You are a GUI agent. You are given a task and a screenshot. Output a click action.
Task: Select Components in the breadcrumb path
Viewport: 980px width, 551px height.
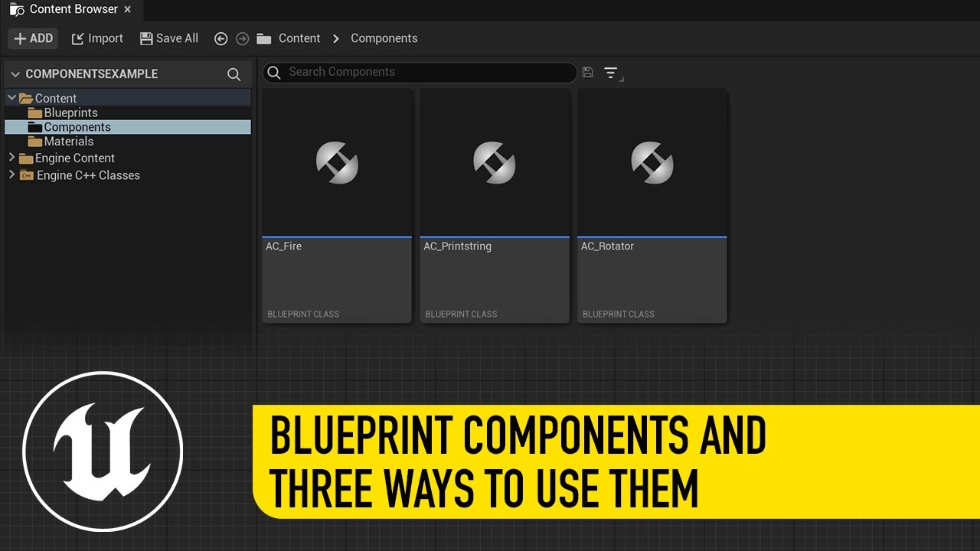tap(384, 38)
